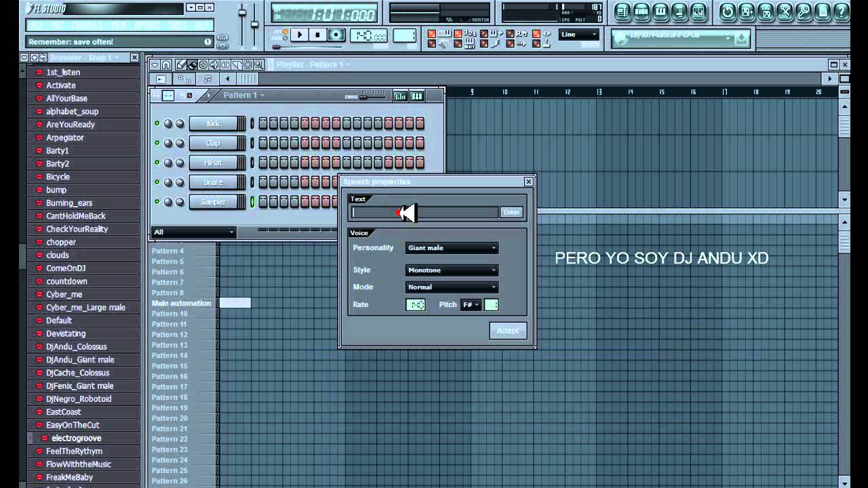Mute the Snare channel green LED
This screenshot has width=868, height=488.
pyautogui.click(x=157, y=182)
